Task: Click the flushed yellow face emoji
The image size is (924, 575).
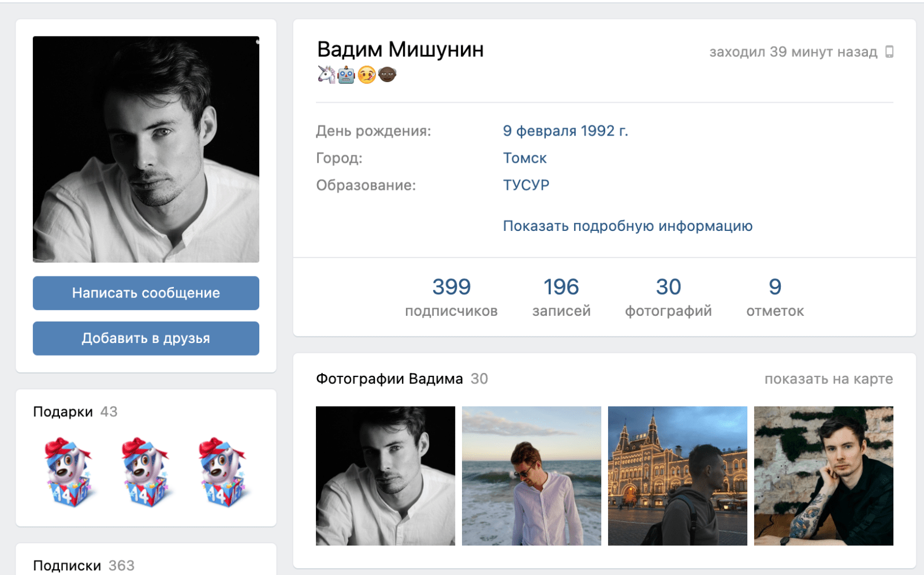Action: (367, 75)
